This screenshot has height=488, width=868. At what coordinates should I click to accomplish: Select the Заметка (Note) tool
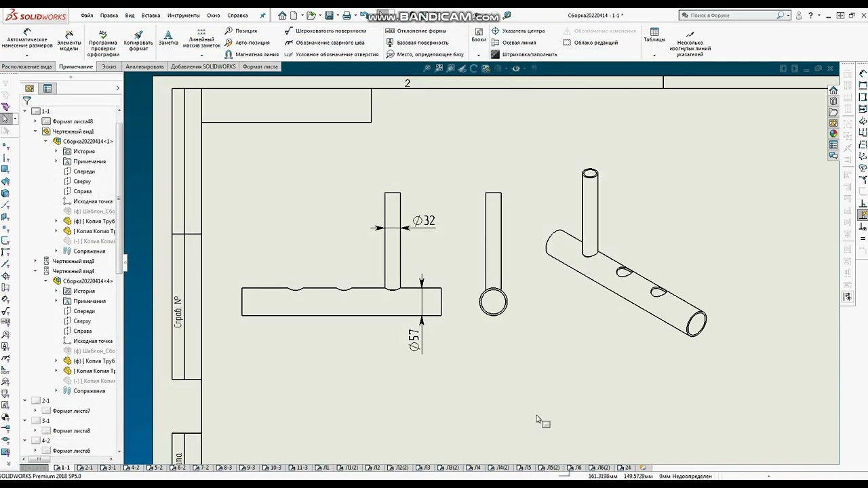(168, 38)
